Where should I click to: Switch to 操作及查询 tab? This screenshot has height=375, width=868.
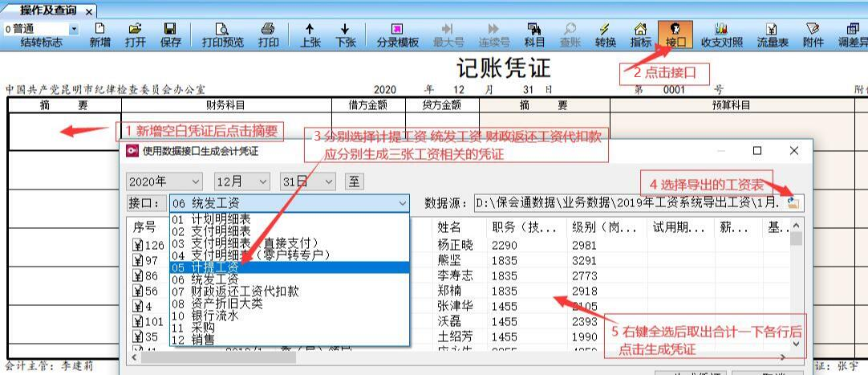click(48, 10)
